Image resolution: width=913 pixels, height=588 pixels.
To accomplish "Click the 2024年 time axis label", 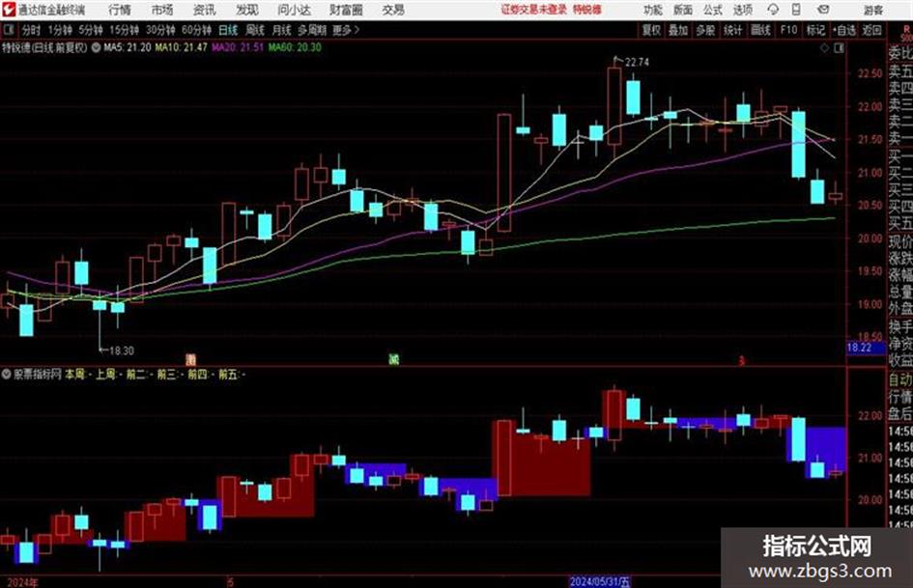I will tap(22, 582).
